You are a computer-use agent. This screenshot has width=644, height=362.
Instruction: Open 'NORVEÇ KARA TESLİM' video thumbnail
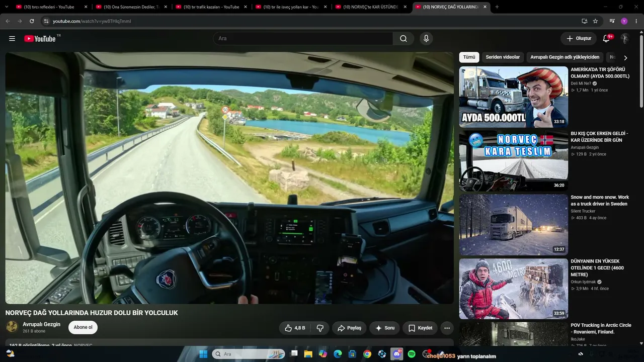[x=513, y=161]
